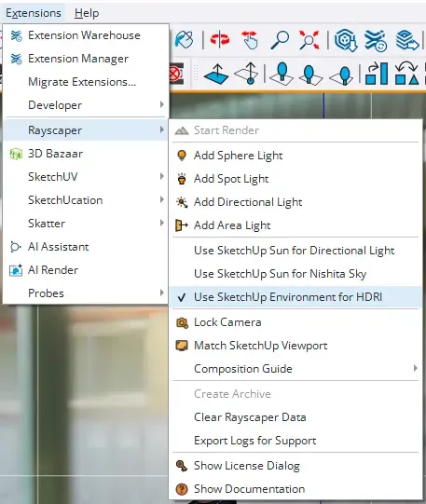Click the first blue pin on plane icon
The width and height of the screenshot is (426, 504).
click(x=281, y=74)
